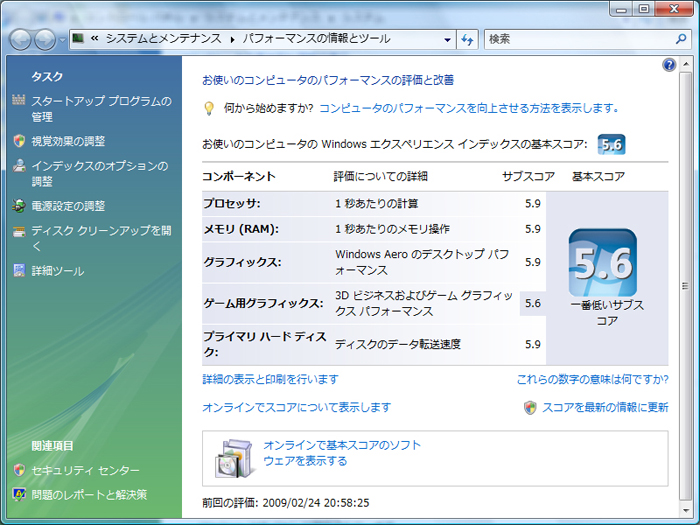Click the large 5.6 base score tile

(603, 262)
